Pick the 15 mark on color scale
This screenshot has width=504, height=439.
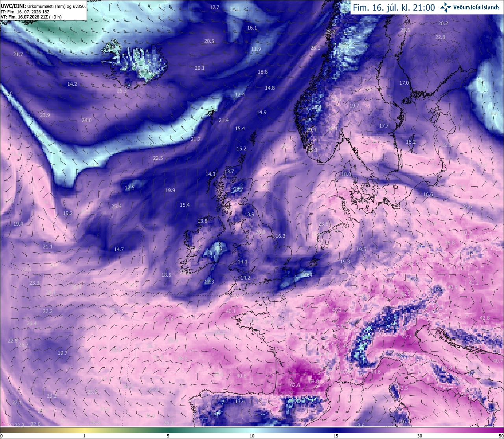(336, 436)
